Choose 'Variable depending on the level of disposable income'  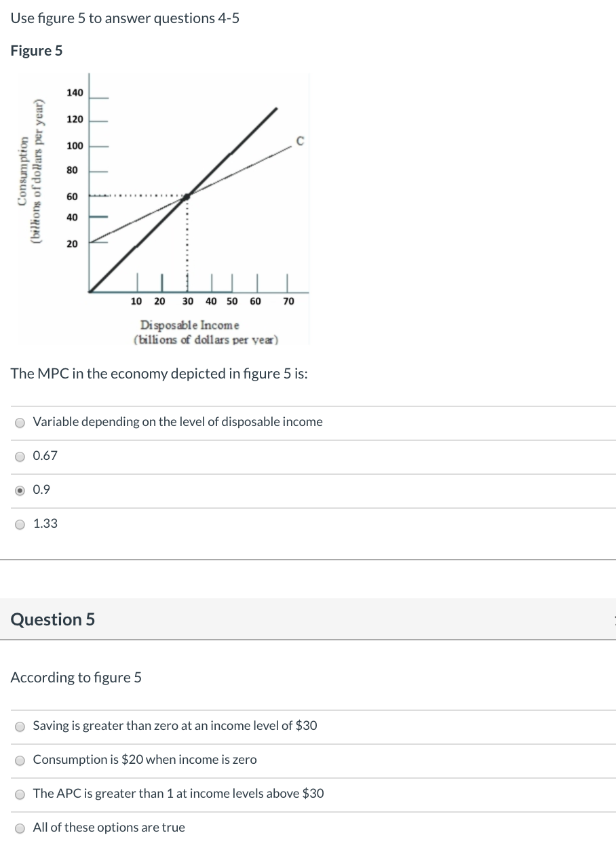point(20,422)
